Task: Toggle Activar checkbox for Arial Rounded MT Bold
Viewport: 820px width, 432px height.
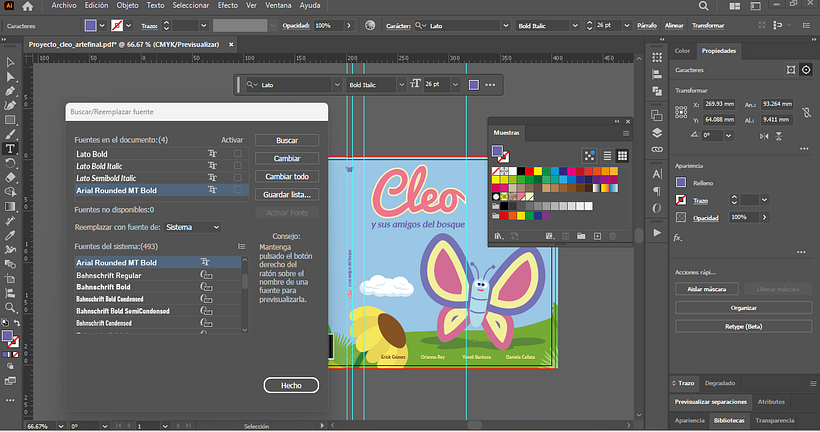Action: (238, 190)
